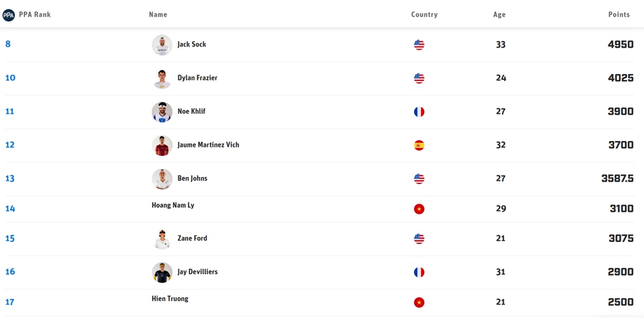Viewport: 644px width, 318px height.
Task: Click Jay Devilliers' France flag icon
Action: (419, 272)
